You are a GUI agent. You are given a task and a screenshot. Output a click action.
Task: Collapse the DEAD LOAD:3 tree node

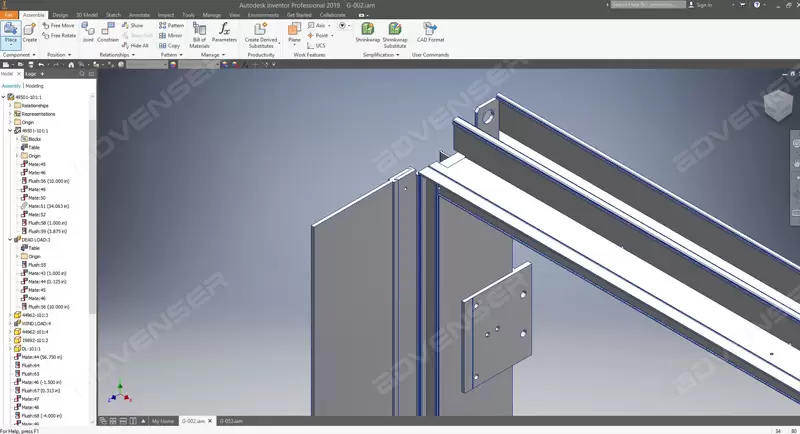9,240
